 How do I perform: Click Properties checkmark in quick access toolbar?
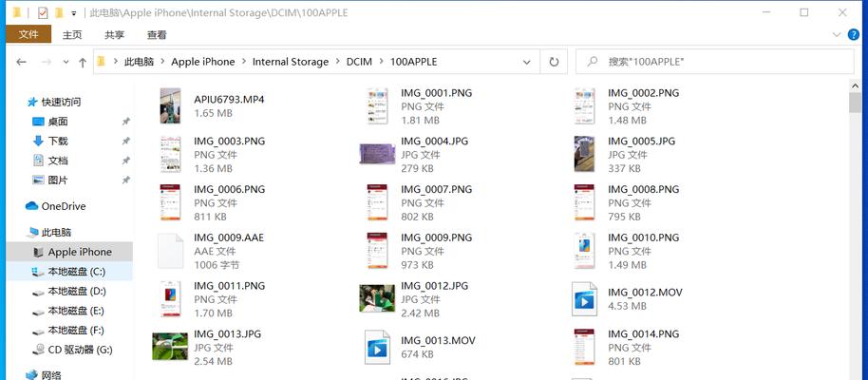click(x=43, y=12)
